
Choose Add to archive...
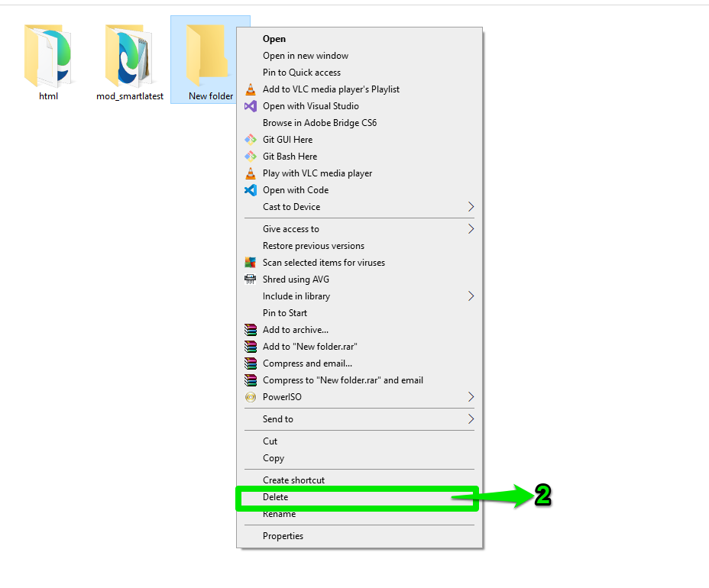tap(360, 330)
